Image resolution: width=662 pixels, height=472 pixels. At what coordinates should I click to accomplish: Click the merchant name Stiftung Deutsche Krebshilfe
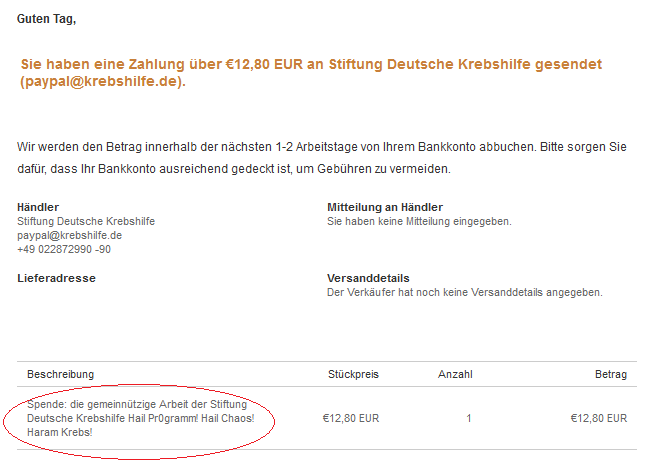tap(86, 221)
